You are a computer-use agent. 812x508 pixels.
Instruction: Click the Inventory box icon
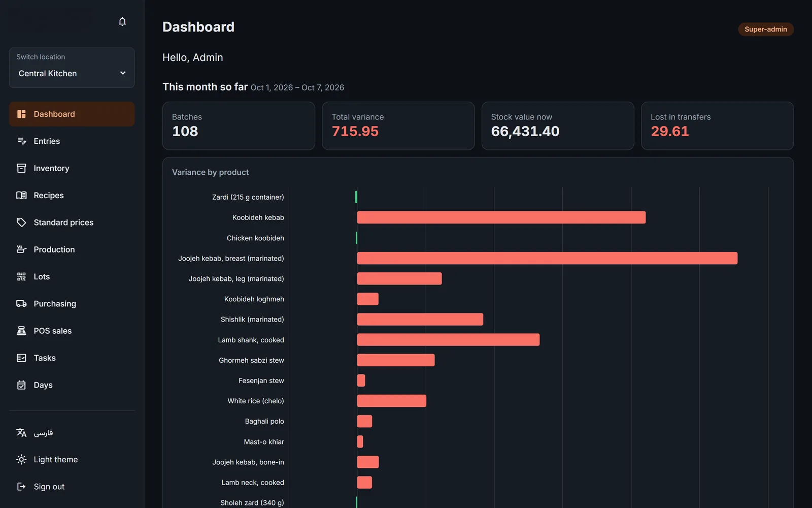click(21, 168)
